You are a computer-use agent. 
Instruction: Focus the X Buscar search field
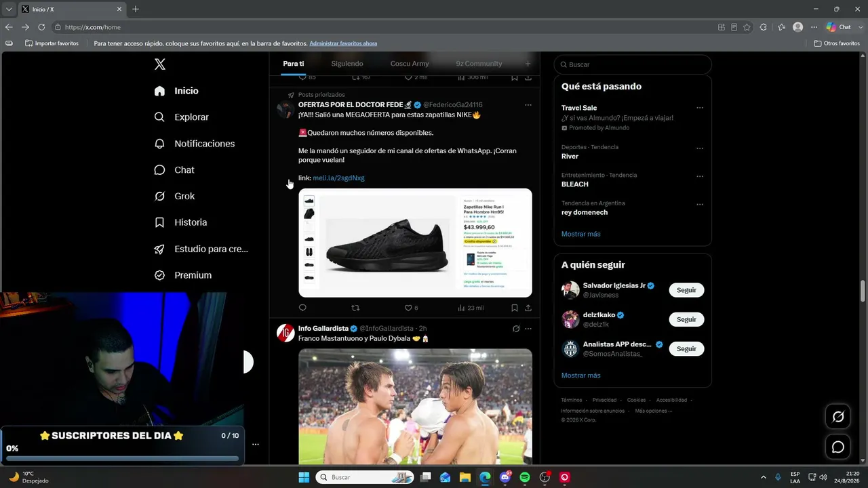633,64
